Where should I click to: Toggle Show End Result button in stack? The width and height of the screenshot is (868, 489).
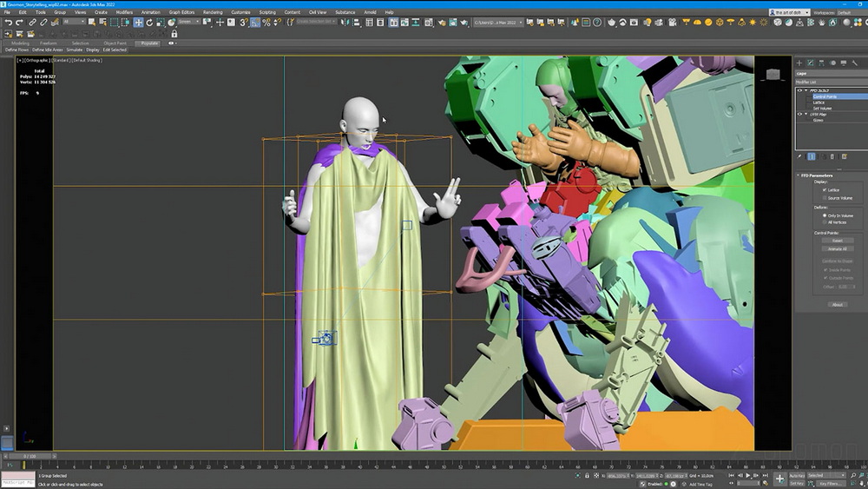pos(811,156)
